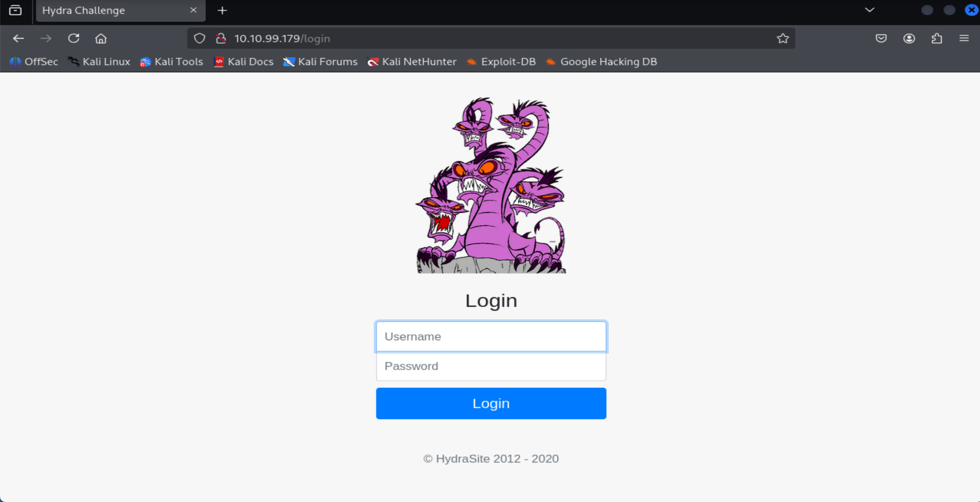This screenshot has width=980, height=502.
Task: Open the Firefox account icon
Action: coord(909,38)
